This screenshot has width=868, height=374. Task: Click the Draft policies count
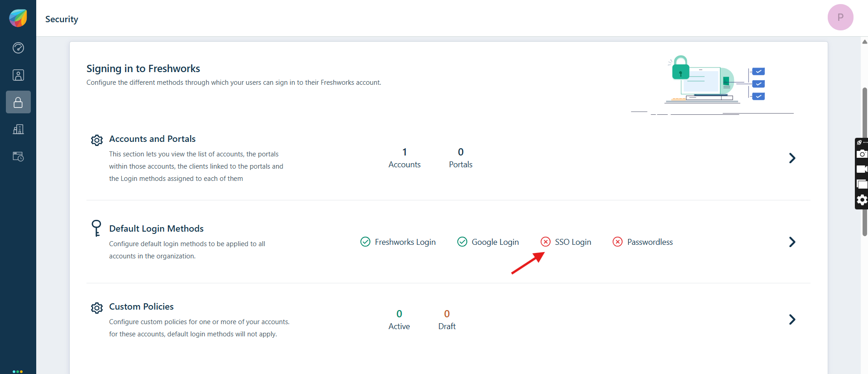click(447, 314)
